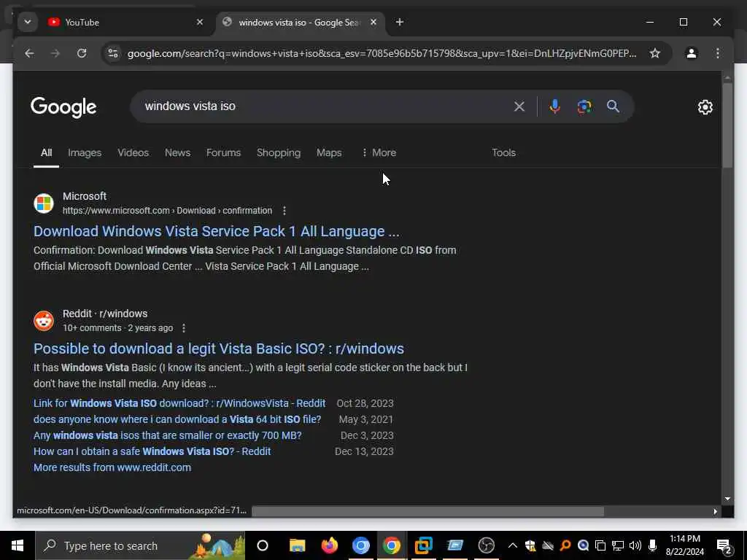Switch to the YouTube tab
This screenshot has height=560, width=747.
(125, 22)
